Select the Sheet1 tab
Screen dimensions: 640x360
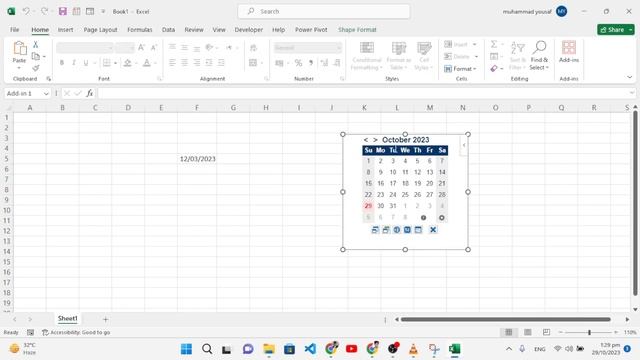click(x=67, y=318)
